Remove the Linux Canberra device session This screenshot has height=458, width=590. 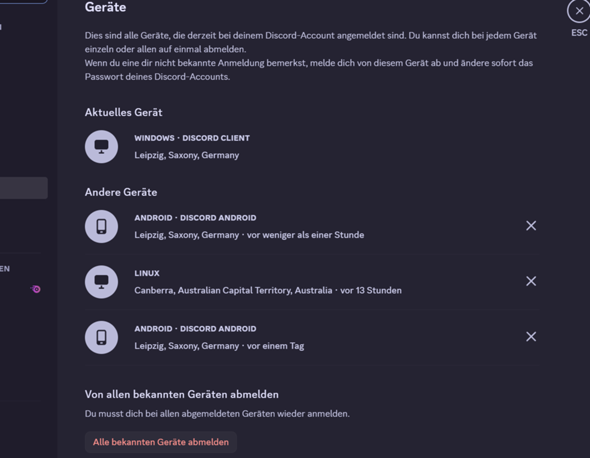tap(531, 281)
